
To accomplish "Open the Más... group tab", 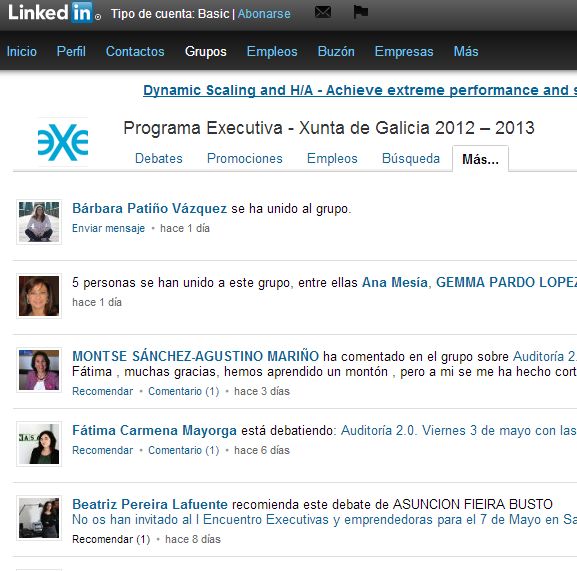I will (x=480, y=159).
